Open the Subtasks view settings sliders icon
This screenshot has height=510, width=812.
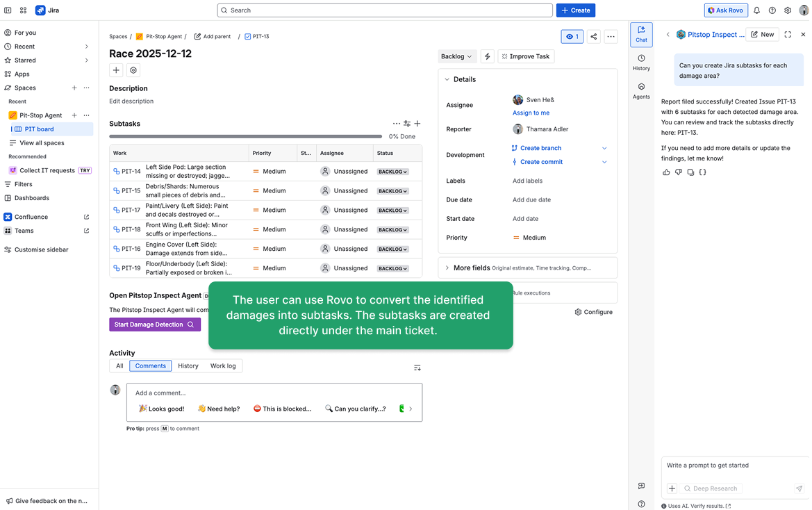coord(407,124)
